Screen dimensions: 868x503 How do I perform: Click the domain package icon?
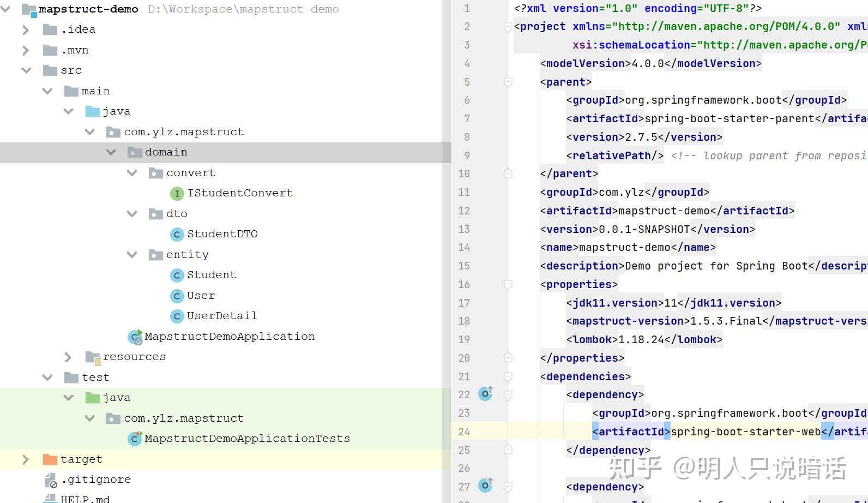coord(134,152)
